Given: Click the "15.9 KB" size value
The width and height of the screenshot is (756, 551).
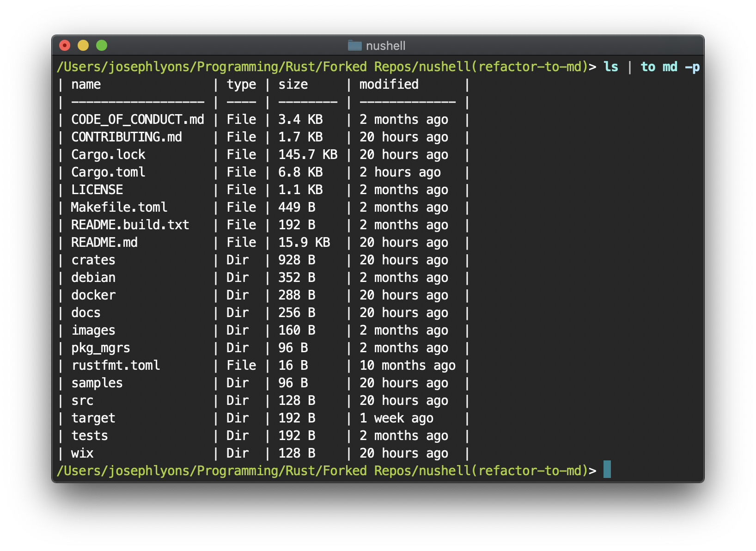Looking at the screenshot, I should coord(304,243).
